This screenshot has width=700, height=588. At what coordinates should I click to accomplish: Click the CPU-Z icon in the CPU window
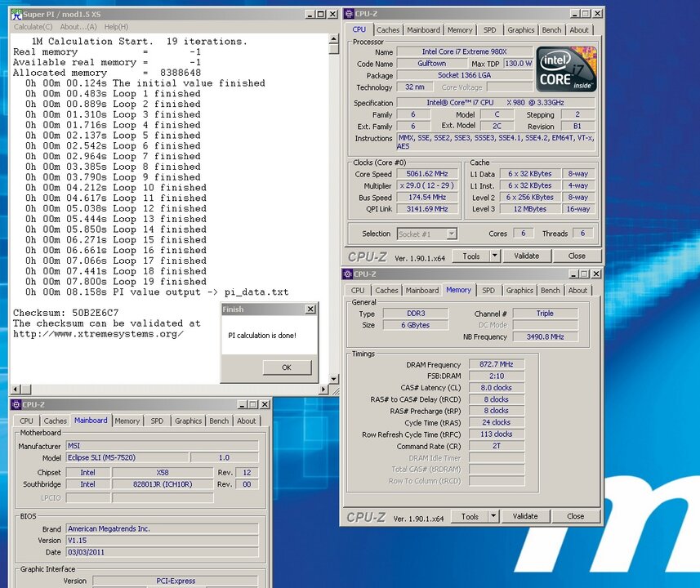click(349, 14)
